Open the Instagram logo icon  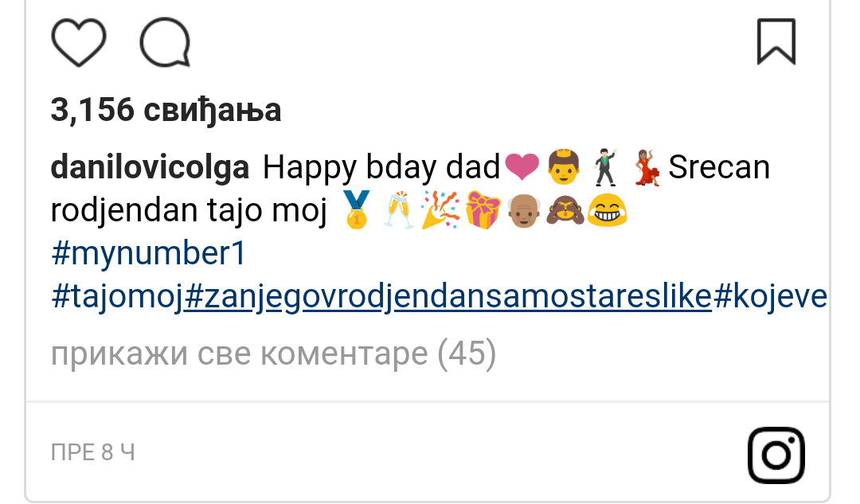pyautogui.click(x=776, y=455)
